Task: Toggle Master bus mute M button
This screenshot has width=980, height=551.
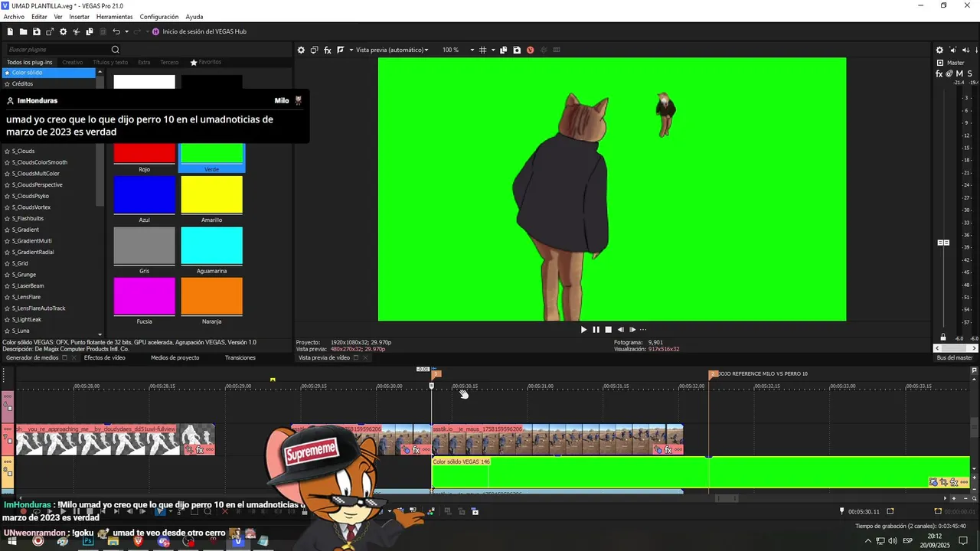Action: (x=959, y=74)
